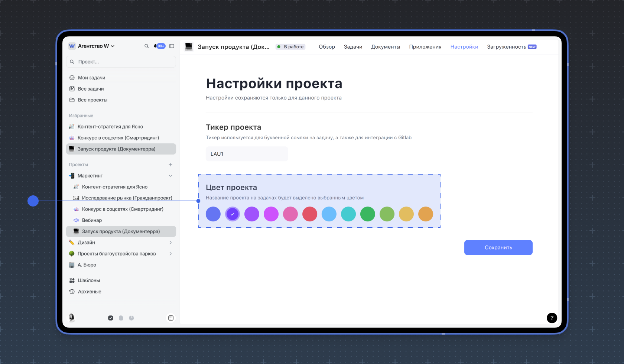Open the Документы tab
This screenshot has width=624, height=364.
coord(386,47)
